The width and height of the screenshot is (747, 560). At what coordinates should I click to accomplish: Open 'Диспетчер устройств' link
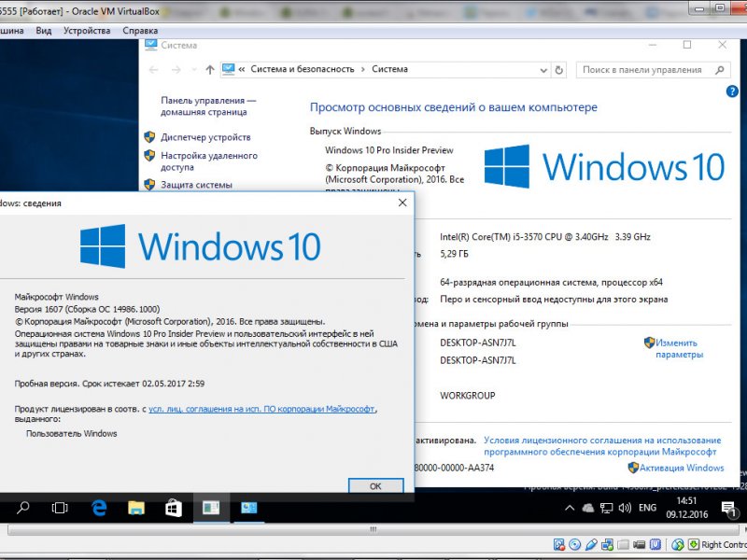205,137
